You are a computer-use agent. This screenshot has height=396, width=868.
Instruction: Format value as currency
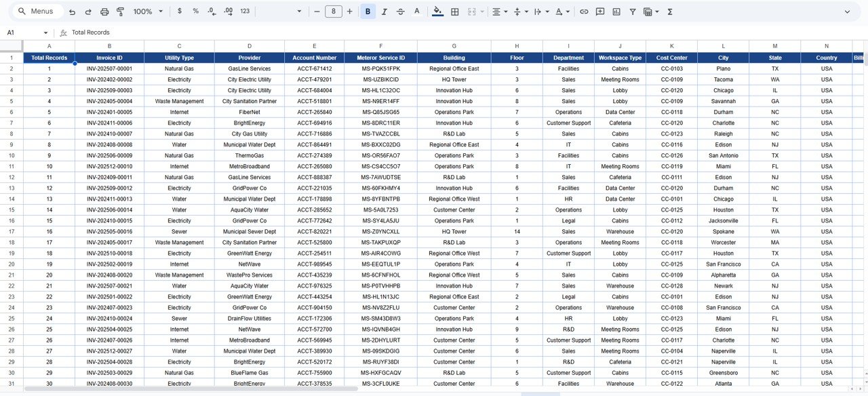(x=180, y=12)
